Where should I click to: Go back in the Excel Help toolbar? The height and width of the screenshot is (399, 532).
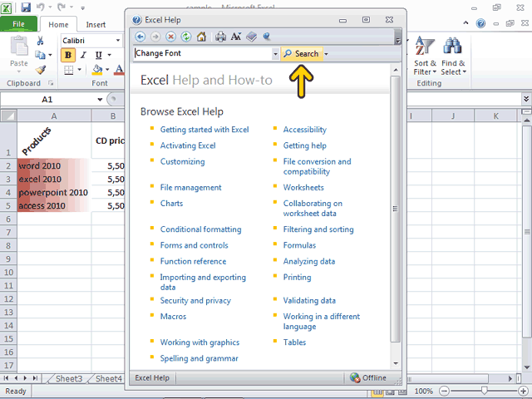tap(140, 37)
